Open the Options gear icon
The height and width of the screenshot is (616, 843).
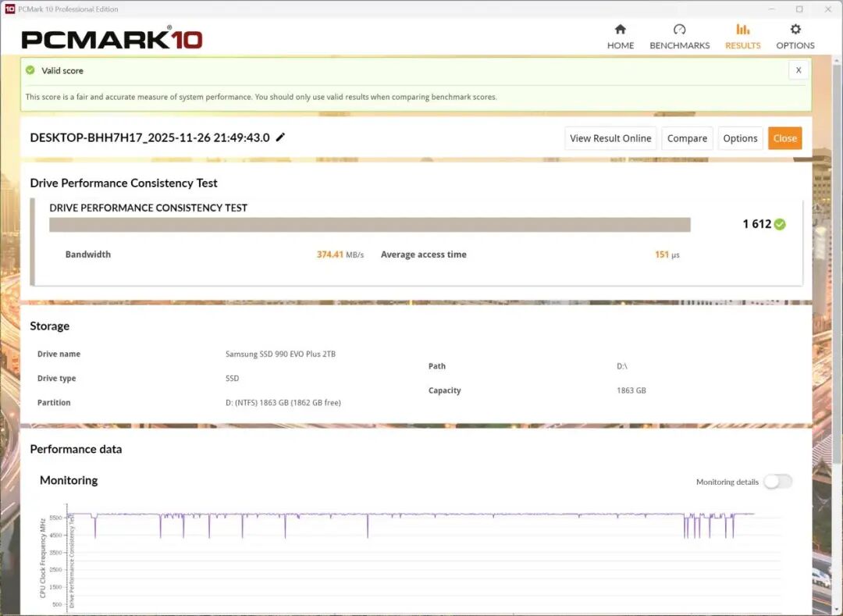tap(795, 30)
